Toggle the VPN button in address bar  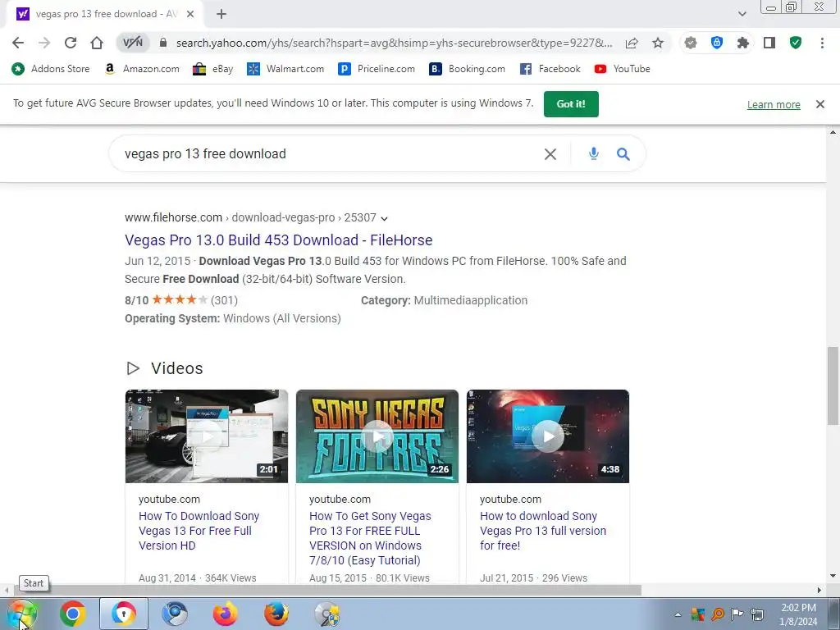click(132, 43)
